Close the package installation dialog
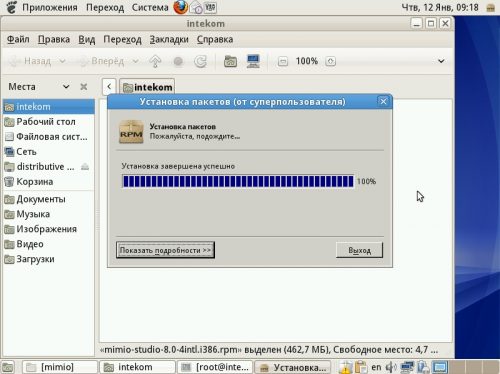The height and width of the screenshot is (374, 500). 383,101
